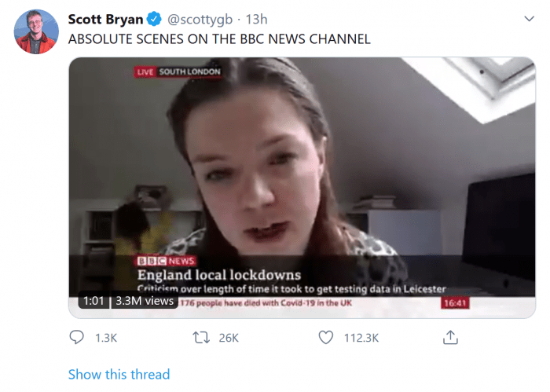Click Show this thread link

(x=119, y=375)
